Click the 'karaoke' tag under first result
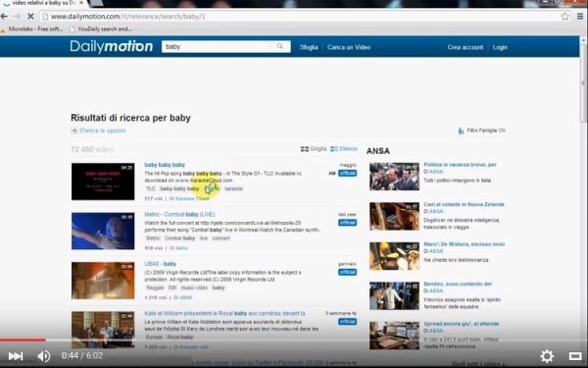Viewport: 588px width, 368px height. click(x=233, y=188)
